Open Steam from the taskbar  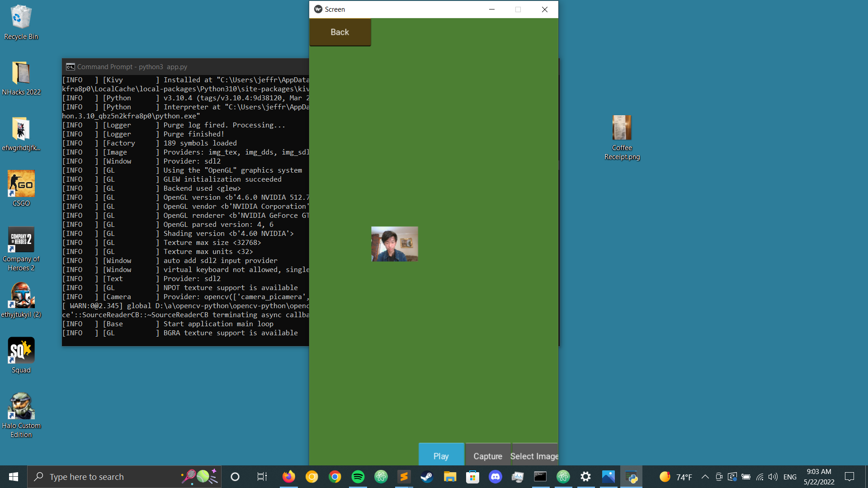point(426,477)
